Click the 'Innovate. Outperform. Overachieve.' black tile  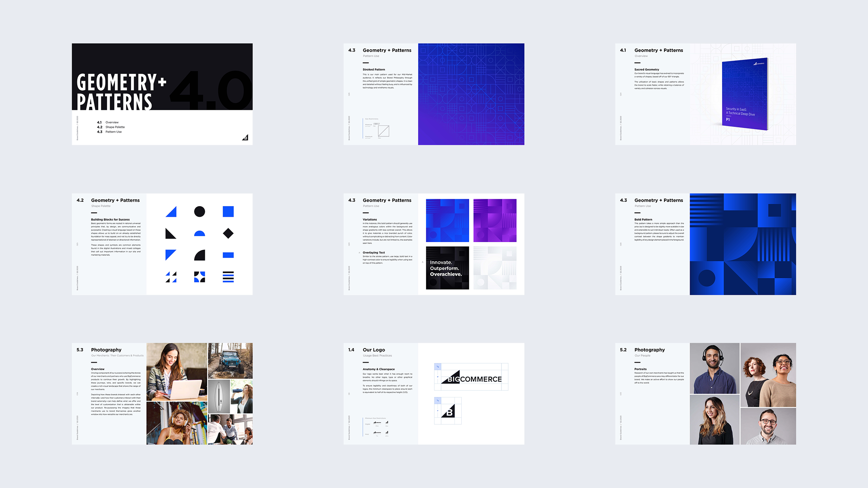[x=447, y=268]
